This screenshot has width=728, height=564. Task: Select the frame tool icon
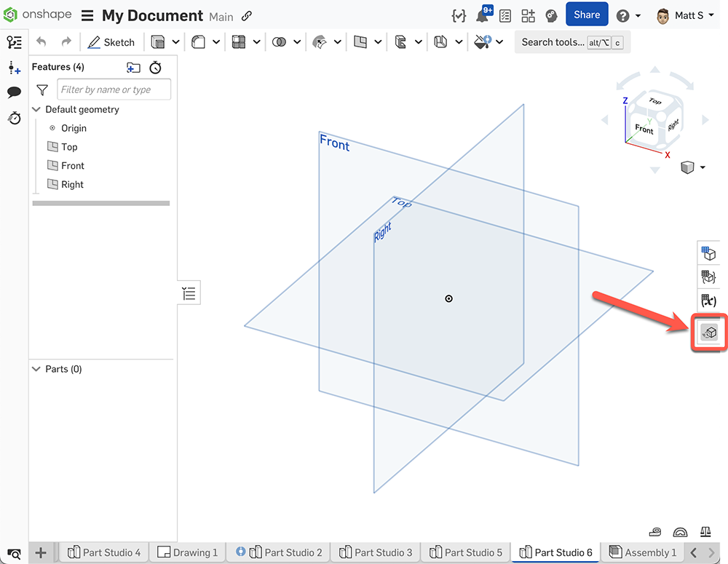coord(440,42)
